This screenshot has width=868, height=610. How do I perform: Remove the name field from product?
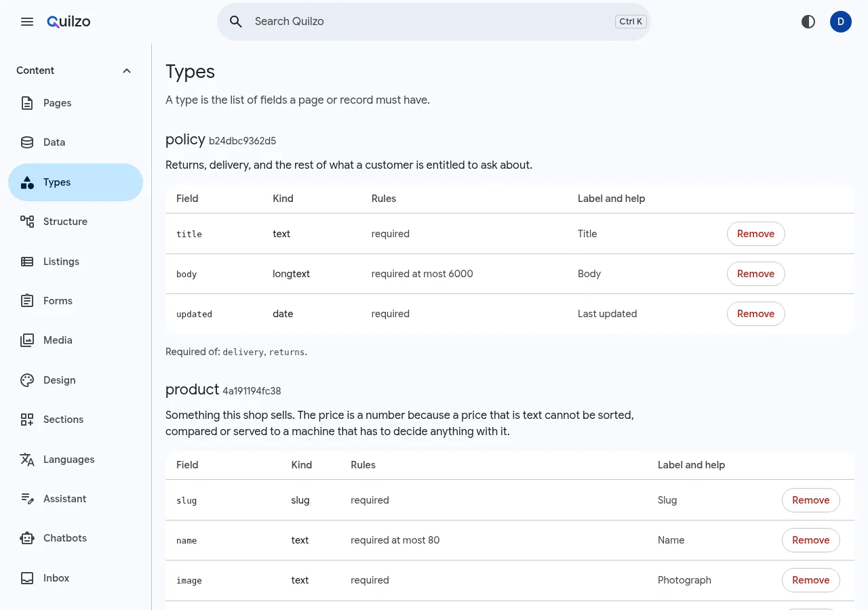point(810,540)
